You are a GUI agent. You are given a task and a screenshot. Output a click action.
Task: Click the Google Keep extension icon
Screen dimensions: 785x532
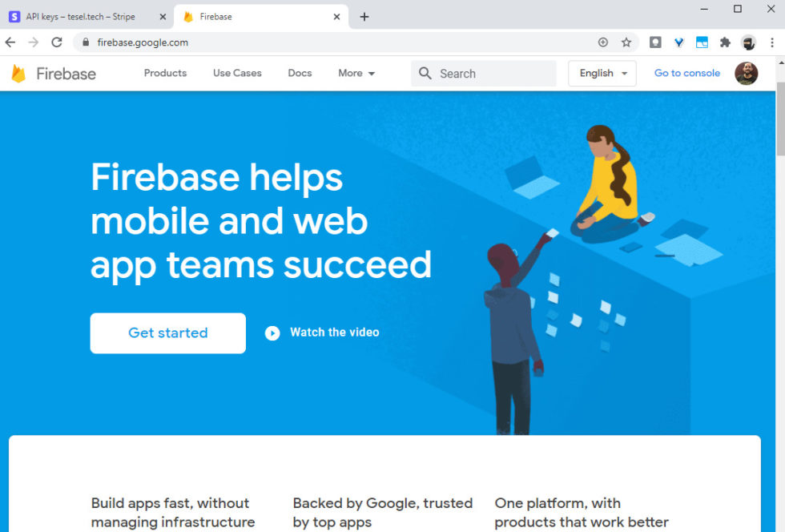[x=656, y=42]
